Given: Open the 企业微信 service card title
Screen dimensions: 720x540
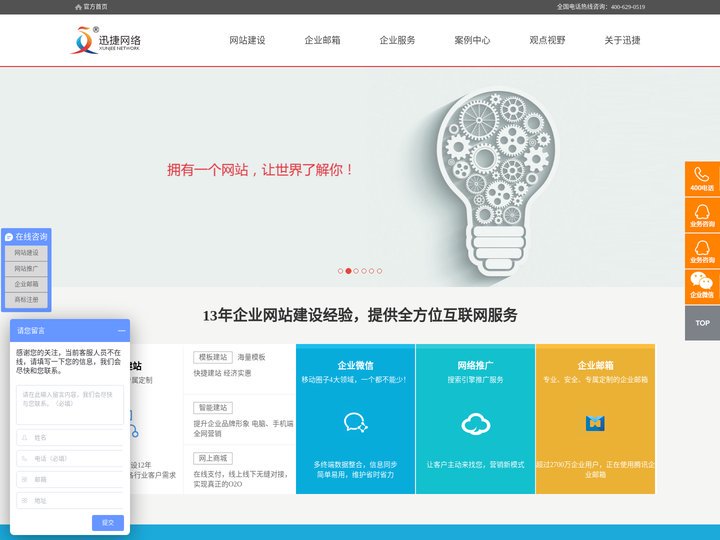Looking at the screenshot, I should (355, 366).
